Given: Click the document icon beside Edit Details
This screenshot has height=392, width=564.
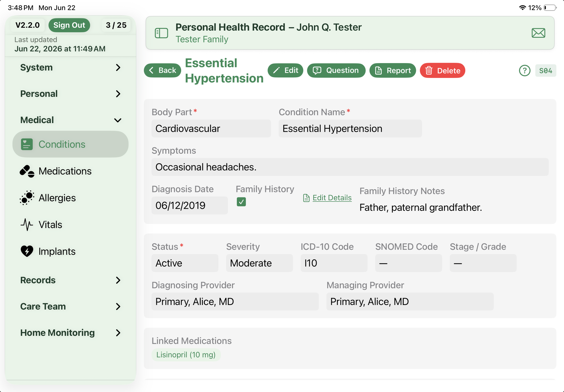Looking at the screenshot, I should point(306,198).
